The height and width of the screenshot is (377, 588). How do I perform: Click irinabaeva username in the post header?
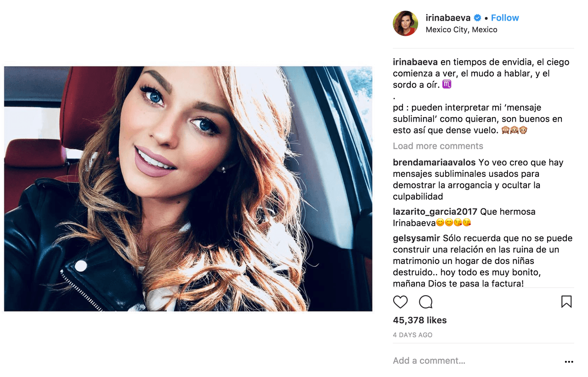click(449, 17)
